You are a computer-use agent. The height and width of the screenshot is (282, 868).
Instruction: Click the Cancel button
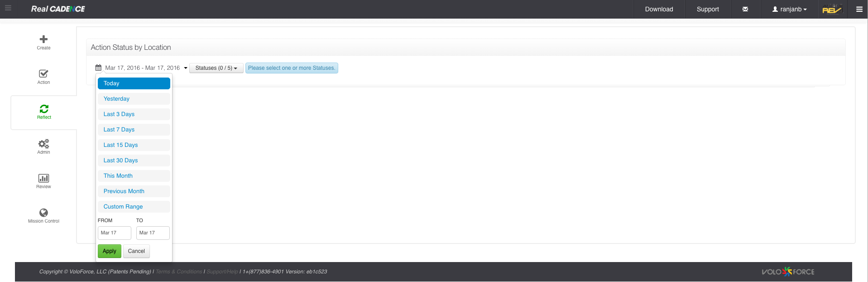[136, 251]
